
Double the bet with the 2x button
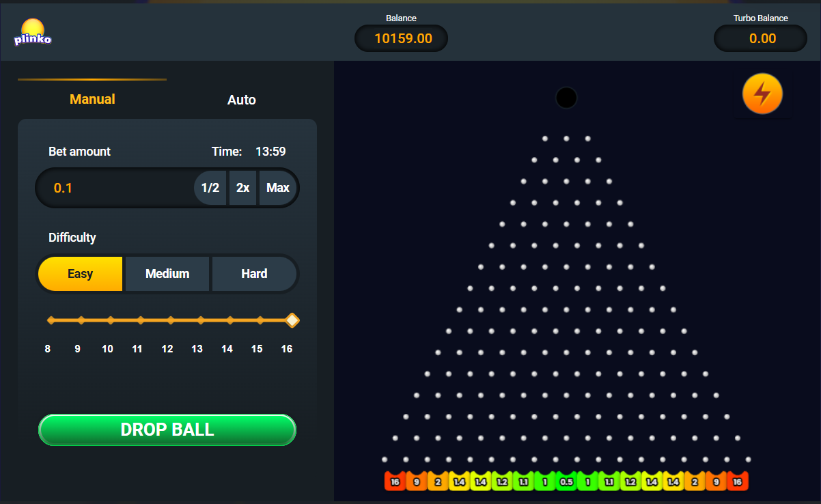tap(242, 188)
